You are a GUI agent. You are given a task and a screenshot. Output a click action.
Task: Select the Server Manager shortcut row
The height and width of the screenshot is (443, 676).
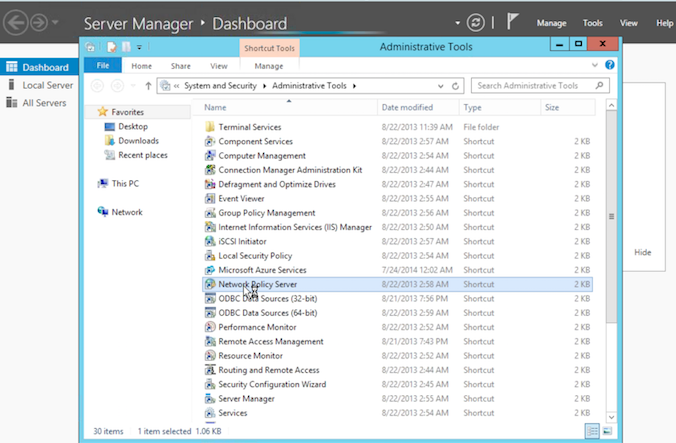point(397,398)
